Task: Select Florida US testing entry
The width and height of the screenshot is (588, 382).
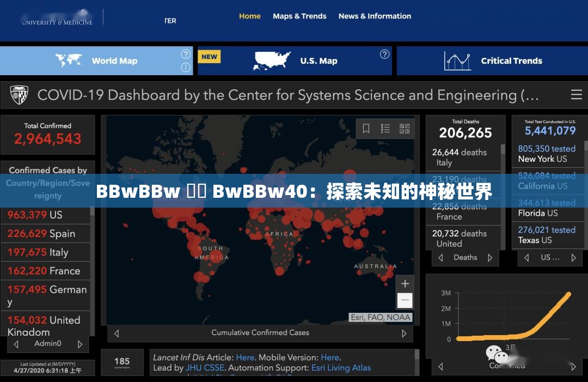Action: point(548,208)
